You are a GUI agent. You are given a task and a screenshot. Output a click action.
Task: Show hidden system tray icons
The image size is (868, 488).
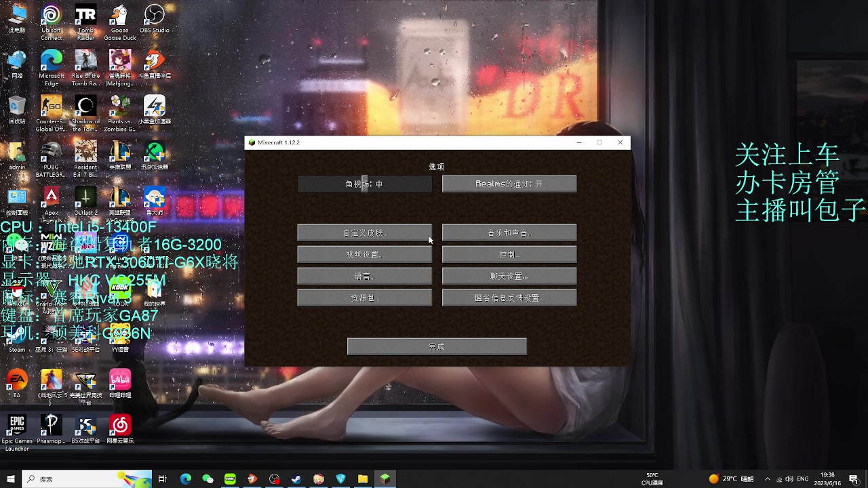[x=767, y=479]
